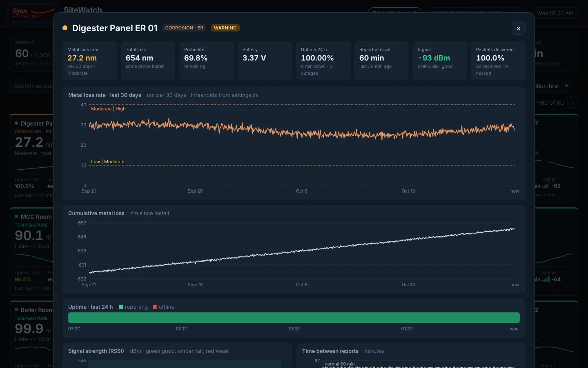Image resolution: width=588 pixels, height=368 pixels.
Task: Click the green status dot on MCC Room card
Action: pyautogui.click(x=16, y=217)
